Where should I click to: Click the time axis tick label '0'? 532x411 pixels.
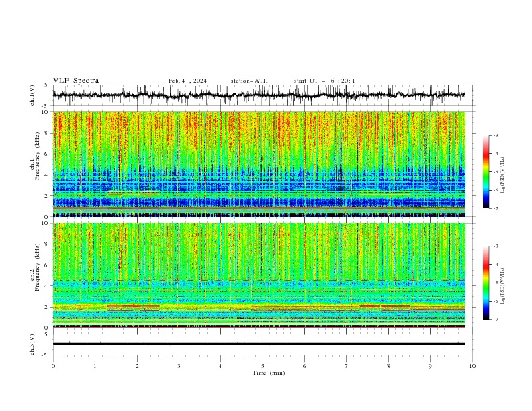pyautogui.click(x=53, y=366)
